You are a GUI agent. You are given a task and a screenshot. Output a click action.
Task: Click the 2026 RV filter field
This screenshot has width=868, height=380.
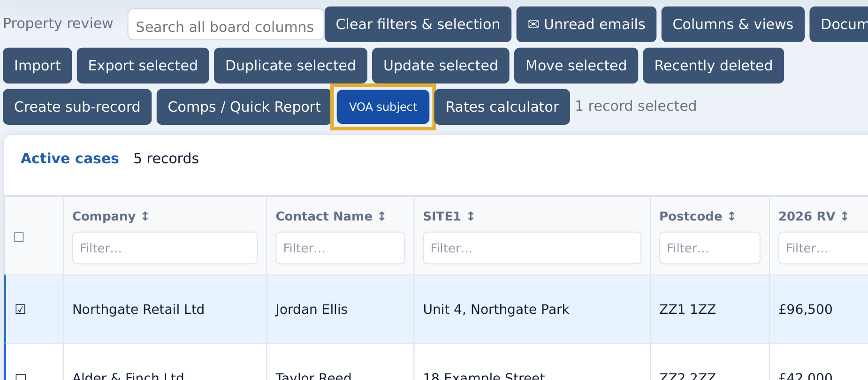point(823,248)
